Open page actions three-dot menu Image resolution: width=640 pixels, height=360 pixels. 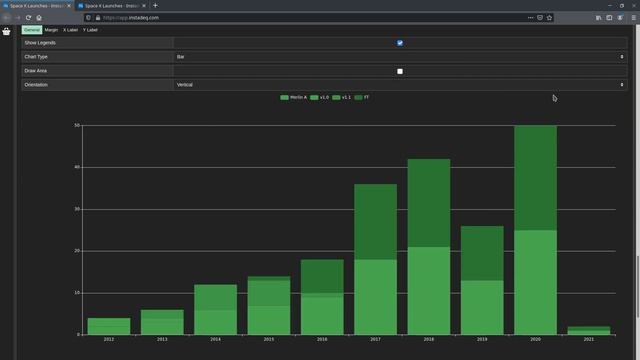pos(530,18)
